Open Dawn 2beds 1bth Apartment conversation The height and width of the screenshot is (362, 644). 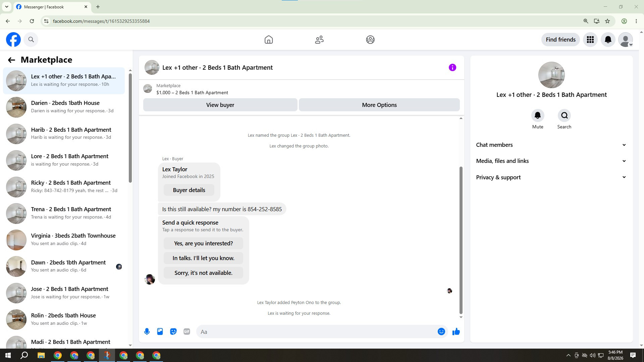(64, 266)
